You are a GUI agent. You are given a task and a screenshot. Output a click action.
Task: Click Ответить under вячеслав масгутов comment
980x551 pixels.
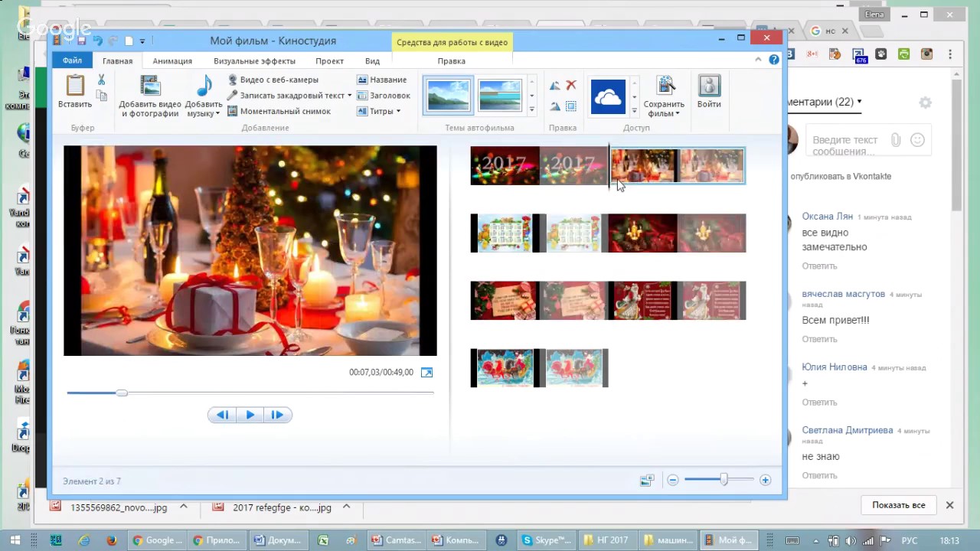(x=819, y=339)
